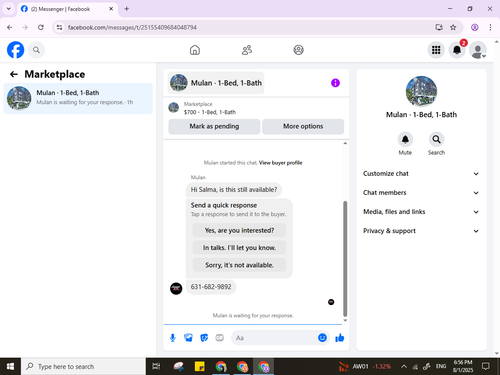Click the chat vertical scrollbar thumb
The image size is (500, 375).
(x=345, y=258)
